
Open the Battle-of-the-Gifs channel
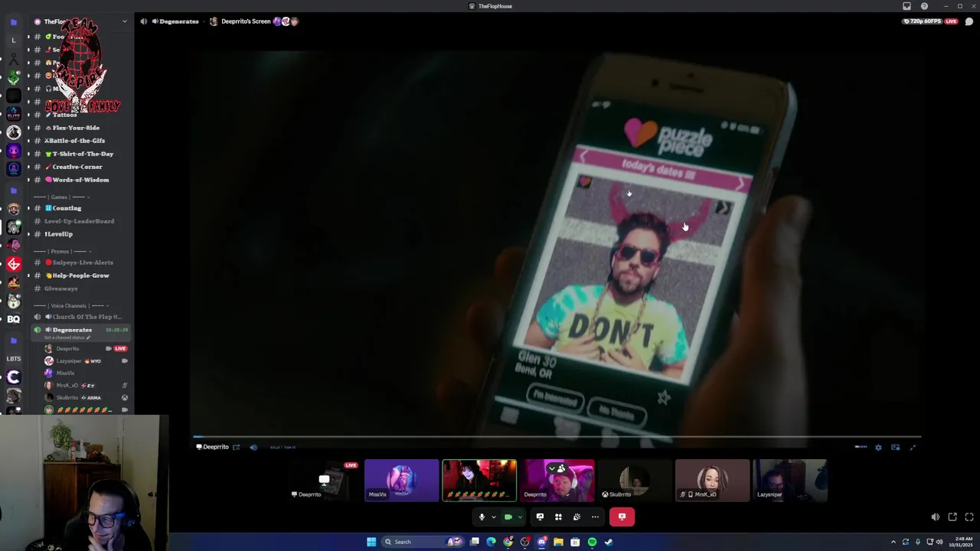pos(74,141)
